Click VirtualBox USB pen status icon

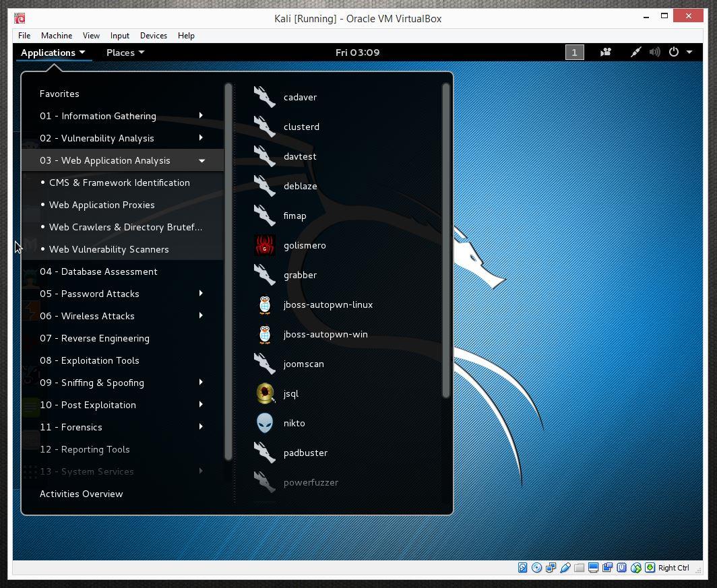click(565, 567)
